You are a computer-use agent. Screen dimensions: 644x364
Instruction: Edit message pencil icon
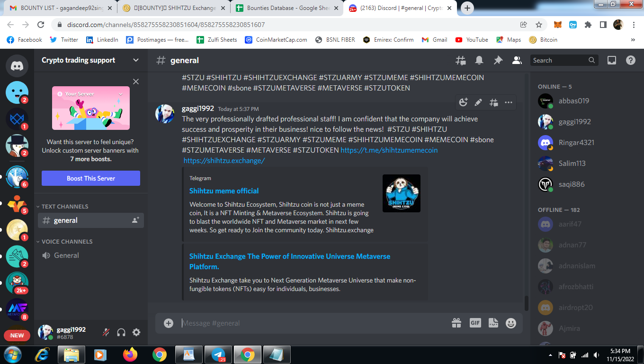coord(478,102)
